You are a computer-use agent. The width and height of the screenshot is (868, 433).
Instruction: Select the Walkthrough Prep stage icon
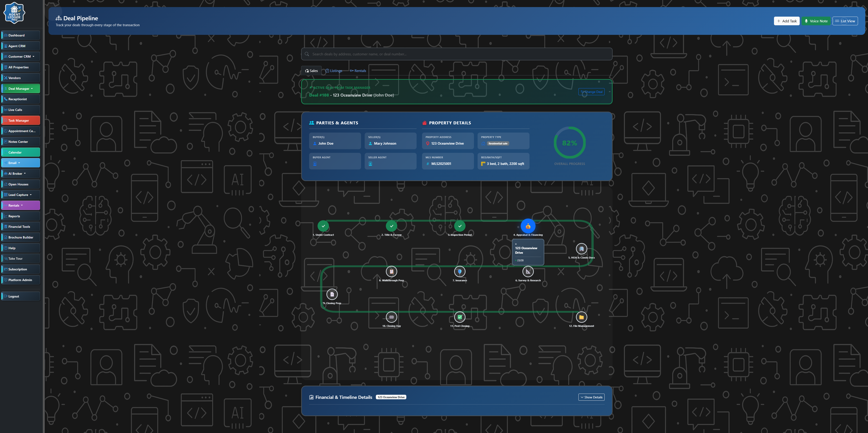coord(391,272)
